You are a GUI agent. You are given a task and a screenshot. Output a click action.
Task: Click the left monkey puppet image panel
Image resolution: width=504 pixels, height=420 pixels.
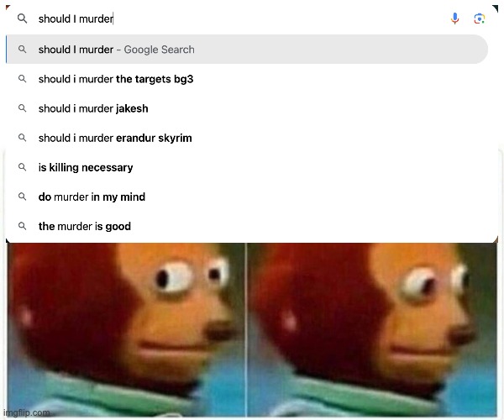pos(126,330)
